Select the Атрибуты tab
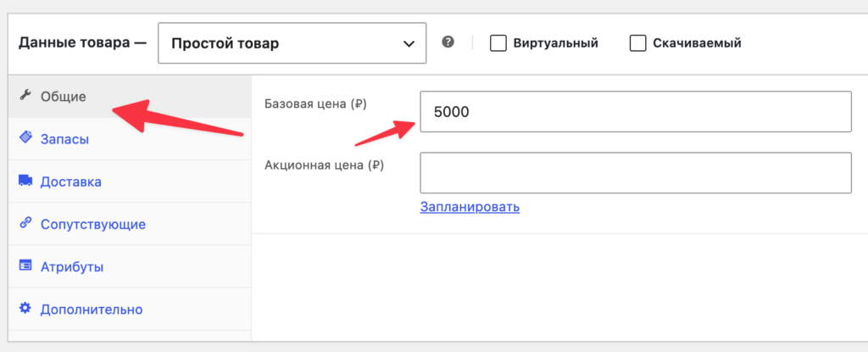868x352 pixels. [130, 266]
